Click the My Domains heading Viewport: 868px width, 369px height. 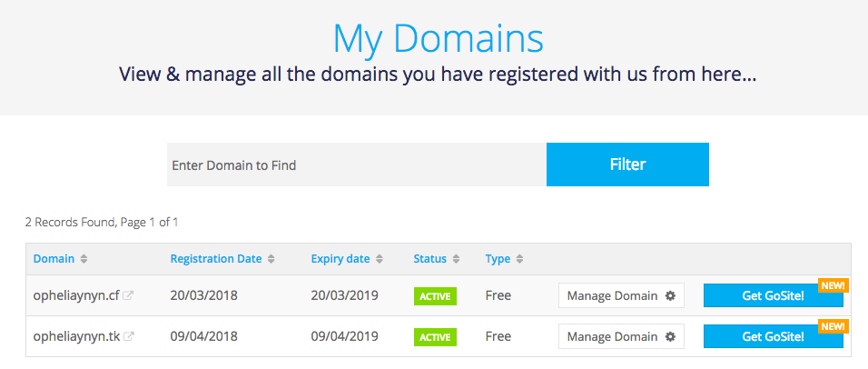click(438, 37)
